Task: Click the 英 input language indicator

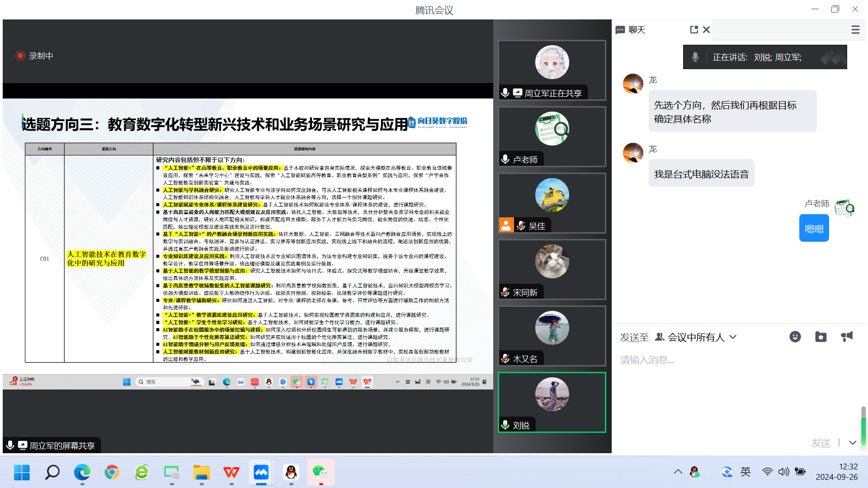Action: pos(745,472)
